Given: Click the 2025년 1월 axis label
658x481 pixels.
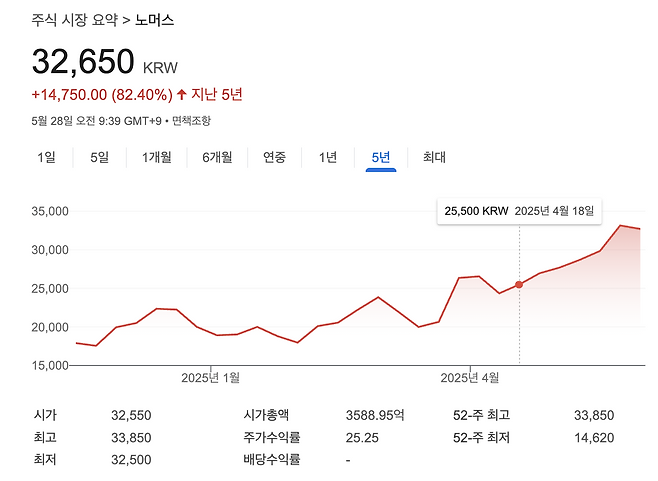Looking at the screenshot, I should point(210,378).
